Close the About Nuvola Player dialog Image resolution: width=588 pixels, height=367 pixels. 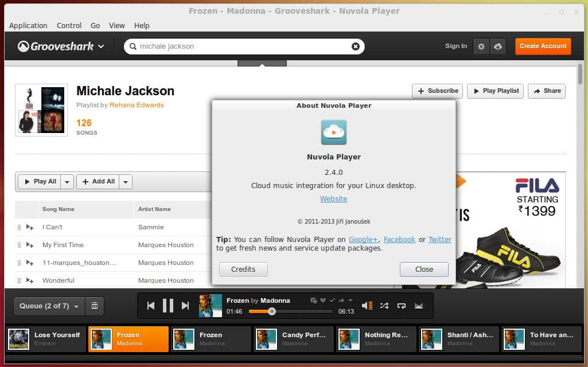coord(424,269)
